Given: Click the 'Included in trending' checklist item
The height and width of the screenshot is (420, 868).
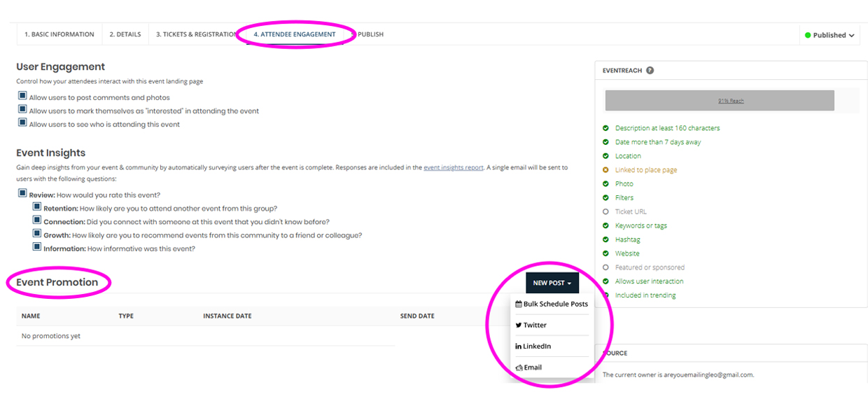Looking at the screenshot, I should pos(645,295).
